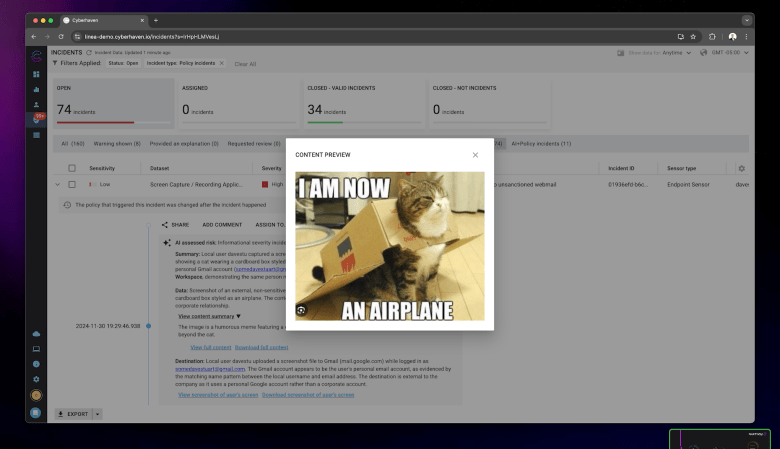Open the dashboard grid icon in sidebar

point(36,74)
